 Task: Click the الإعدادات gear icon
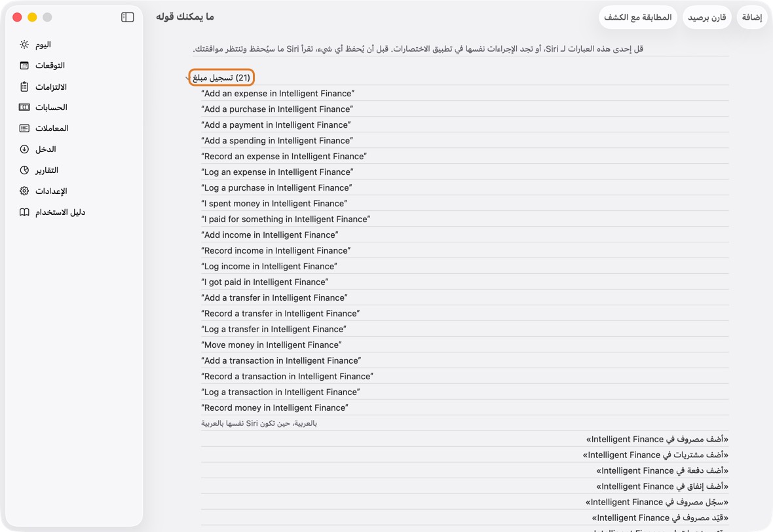[24, 191]
